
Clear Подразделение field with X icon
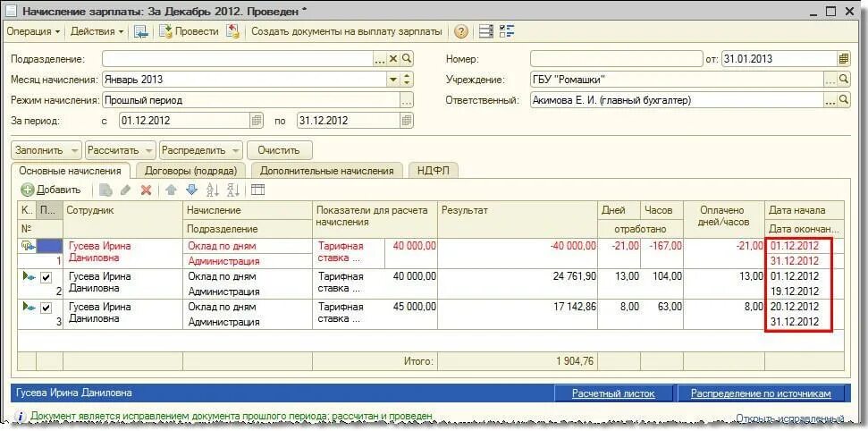(x=393, y=59)
